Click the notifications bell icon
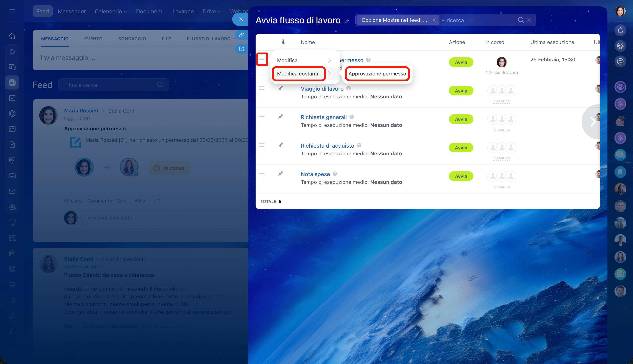 (x=620, y=31)
